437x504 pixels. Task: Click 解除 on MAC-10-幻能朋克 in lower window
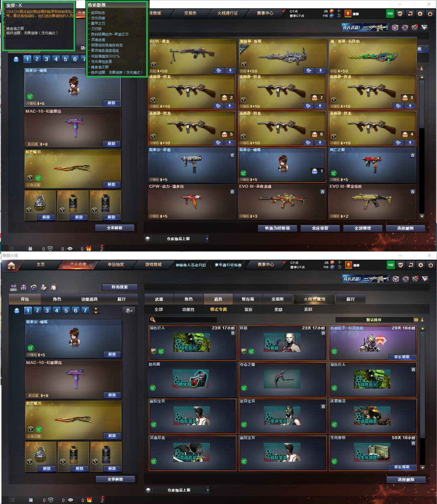(x=112, y=395)
